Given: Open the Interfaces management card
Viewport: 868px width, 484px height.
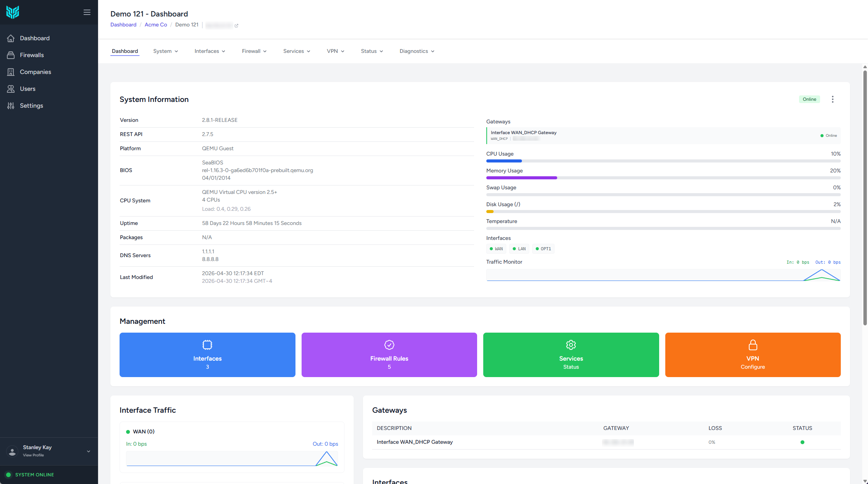Looking at the screenshot, I should click(x=207, y=355).
